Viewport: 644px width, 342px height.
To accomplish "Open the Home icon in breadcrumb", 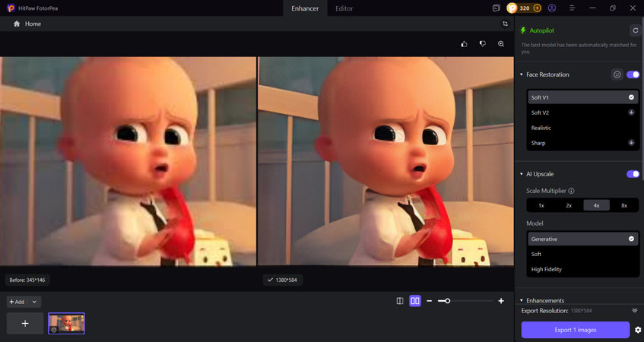I will click(x=17, y=24).
